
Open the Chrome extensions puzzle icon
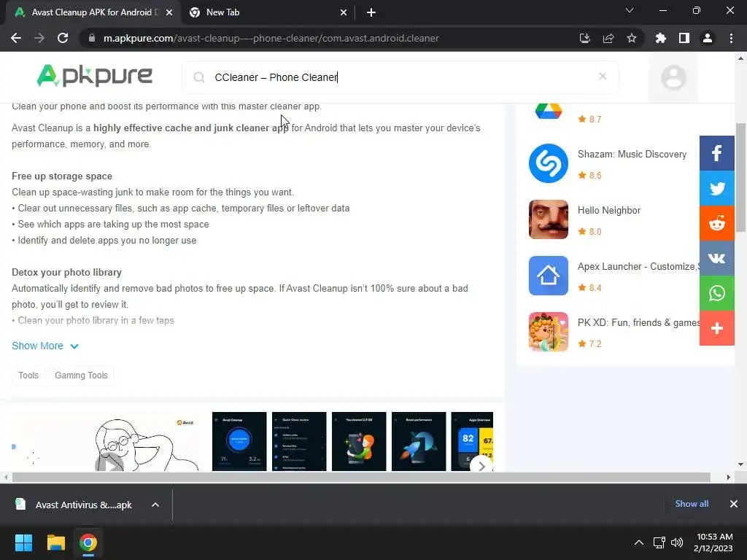click(x=661, y=38)
